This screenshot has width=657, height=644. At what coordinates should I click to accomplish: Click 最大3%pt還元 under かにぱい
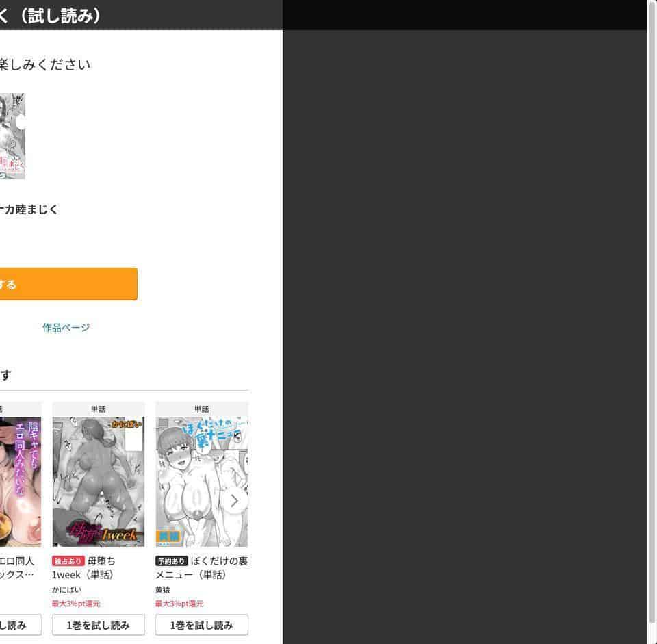76,604
